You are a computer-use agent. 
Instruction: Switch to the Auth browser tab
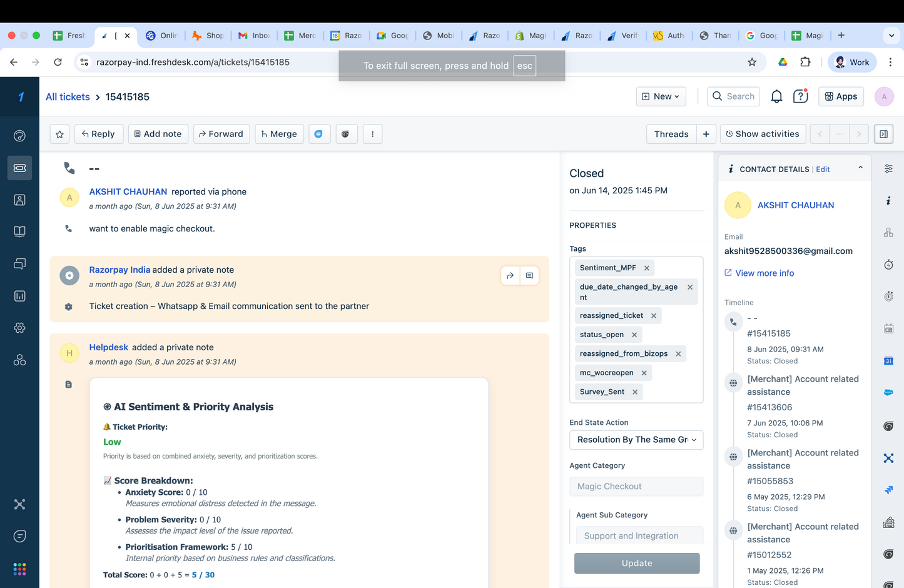pyautogui.click(x=669, y=36)
